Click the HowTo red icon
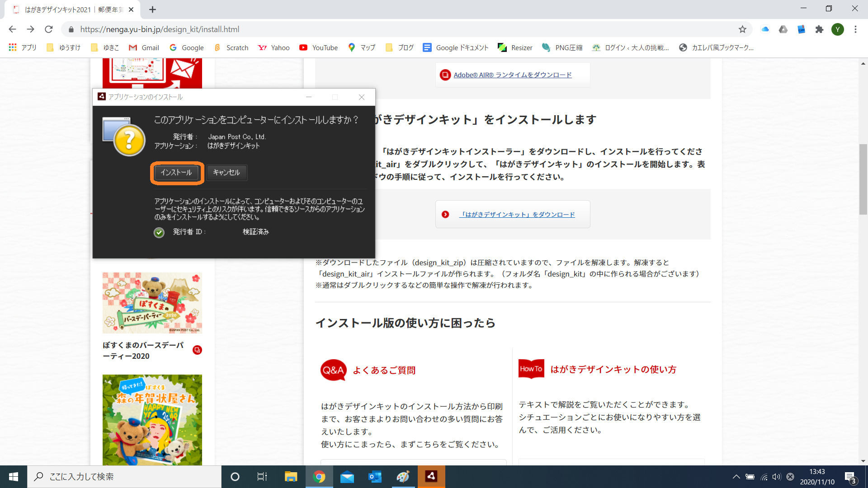Image resolution: width=868 pixels, height=488 pixels. pos(531,369)
